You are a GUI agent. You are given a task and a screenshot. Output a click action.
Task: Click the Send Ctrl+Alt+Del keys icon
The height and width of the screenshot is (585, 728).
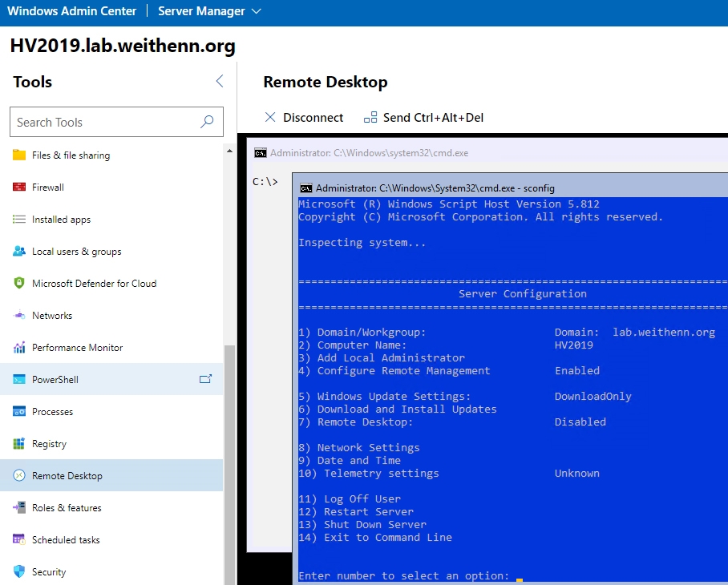click(x=370, y=117)
